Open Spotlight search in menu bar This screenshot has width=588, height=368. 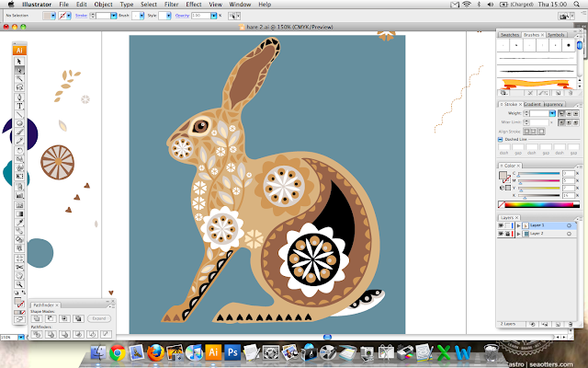point(577,4)
